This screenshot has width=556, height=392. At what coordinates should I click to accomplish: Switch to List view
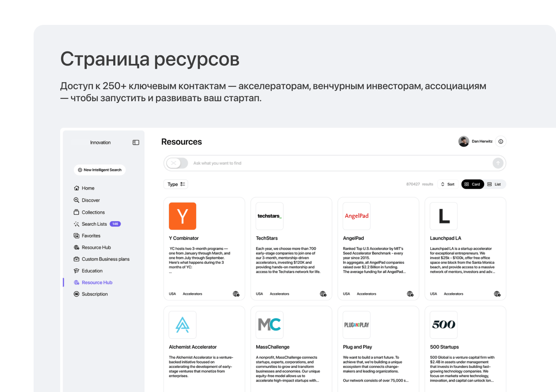494,184
